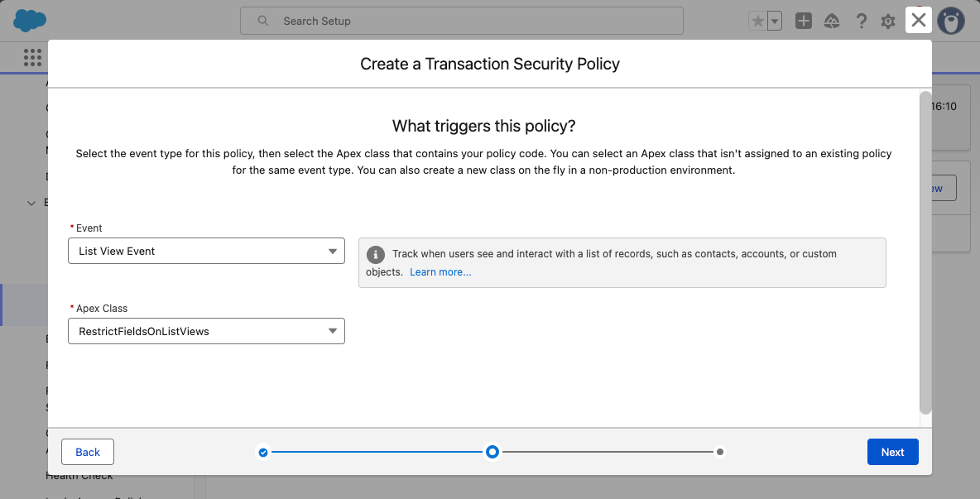Open the Trailhead help icon

pos(832,21)
